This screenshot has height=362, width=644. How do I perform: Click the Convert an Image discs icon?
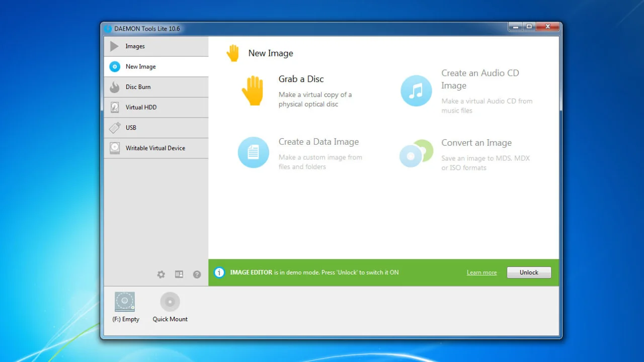[416, 153]
